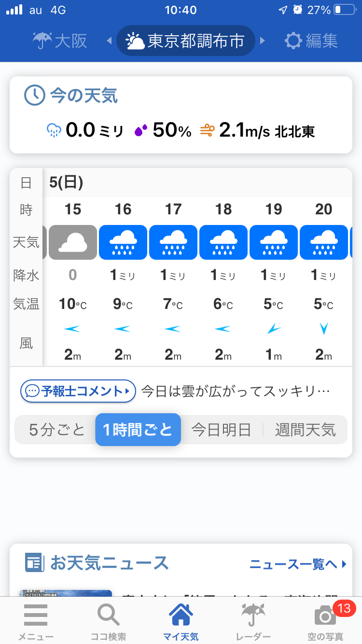362x644 pixels.
Task: Switch forecast to 5分ごと
Action: tap(56, 429)
